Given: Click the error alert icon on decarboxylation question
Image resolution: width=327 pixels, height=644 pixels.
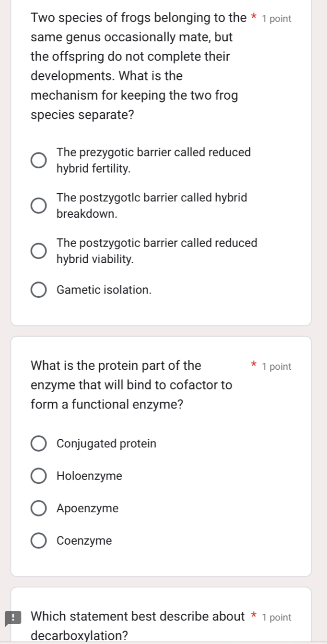Looking at the screenshot, I should 13,617.
